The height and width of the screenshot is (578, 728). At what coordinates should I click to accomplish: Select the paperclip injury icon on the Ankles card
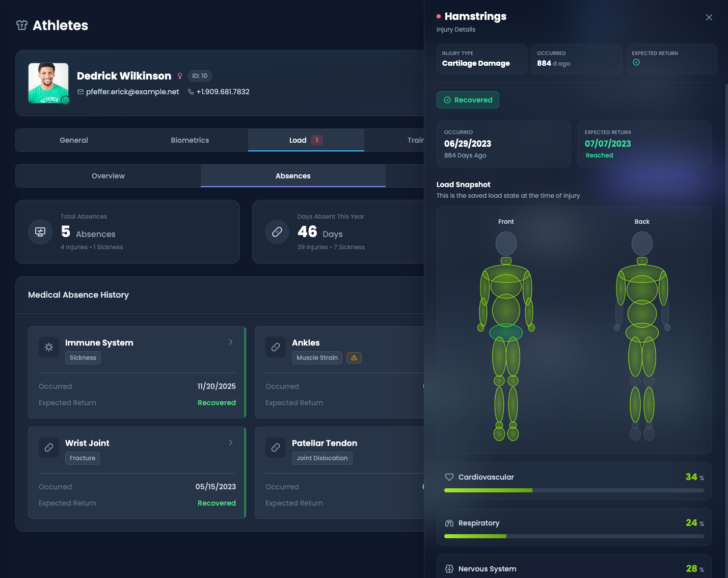point(275,347)
